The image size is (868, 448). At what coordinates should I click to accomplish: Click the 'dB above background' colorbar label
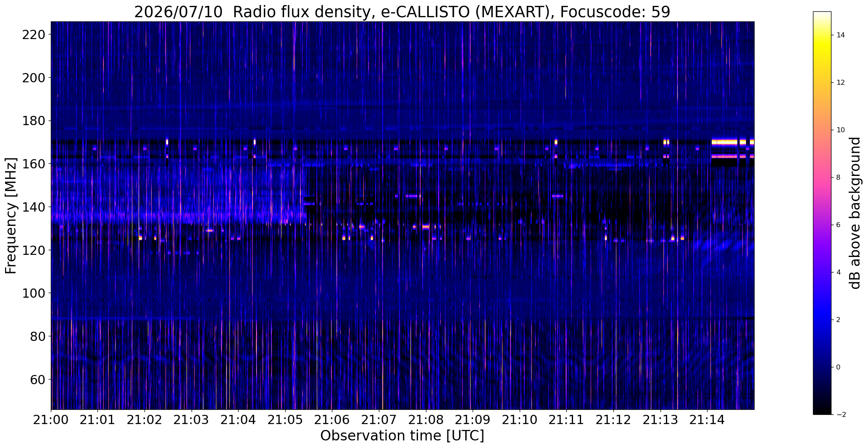pyautogui.click(x=855, y=213)
